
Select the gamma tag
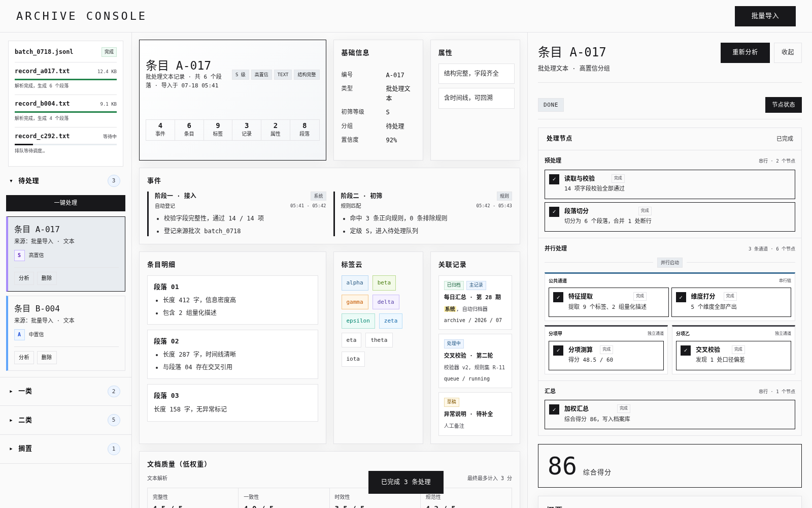[x=355, y=302]
